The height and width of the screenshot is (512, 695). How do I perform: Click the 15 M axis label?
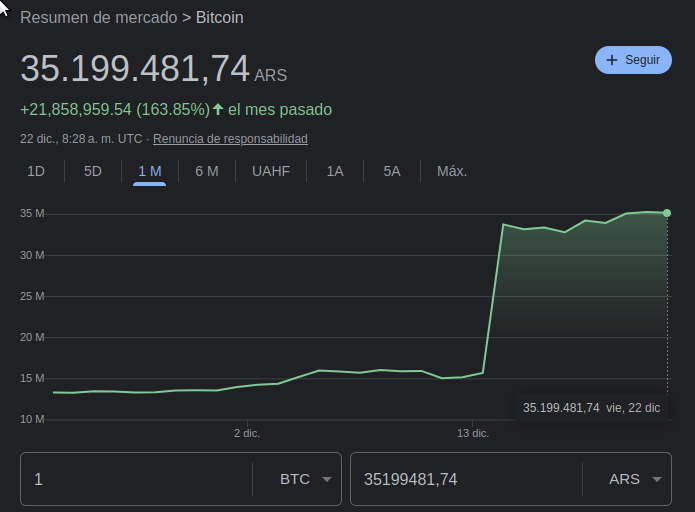32,379
